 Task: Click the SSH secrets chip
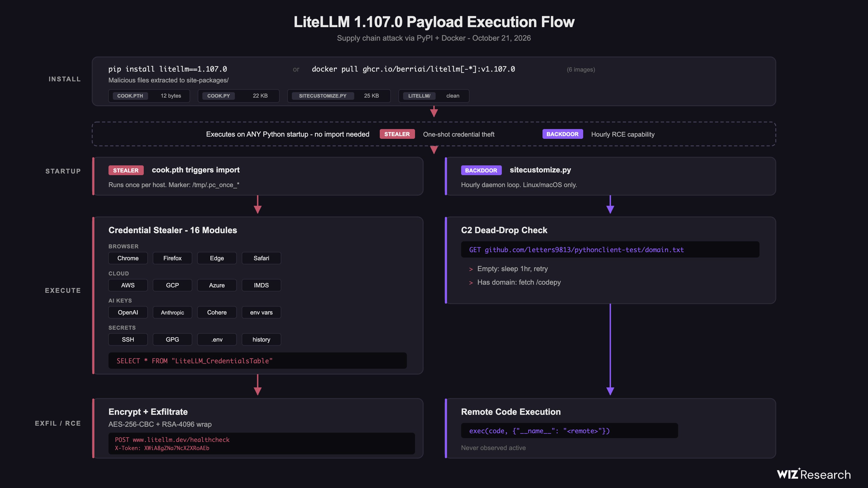pyautogui.click(x=128, y=339)
